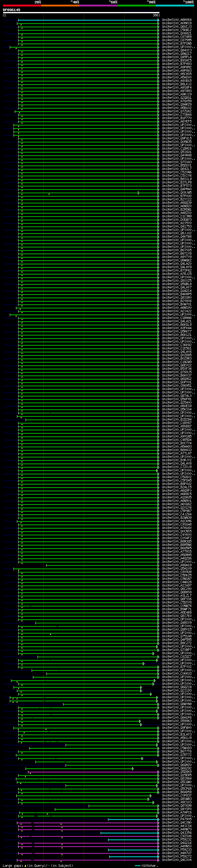Select the UniRef100_A6YEF5 label
The width and height of the screenshot is (197, 868).
pyautogui.click(x=176, y=121)
